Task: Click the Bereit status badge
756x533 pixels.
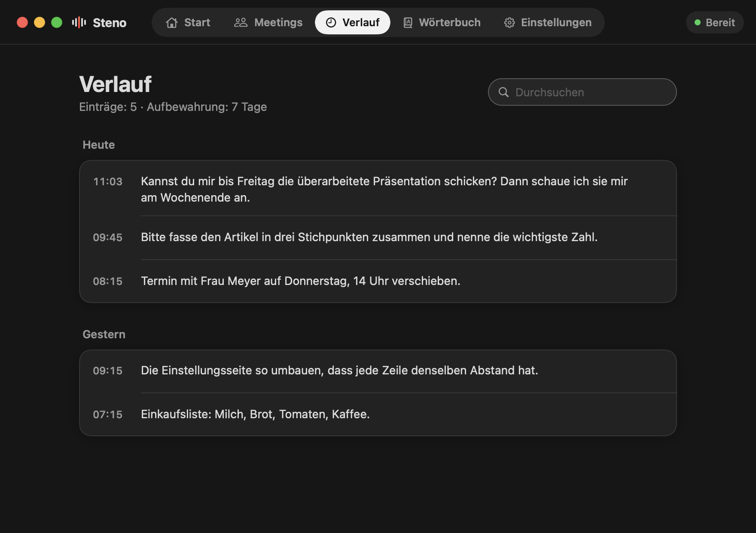Action: point(715,22)
